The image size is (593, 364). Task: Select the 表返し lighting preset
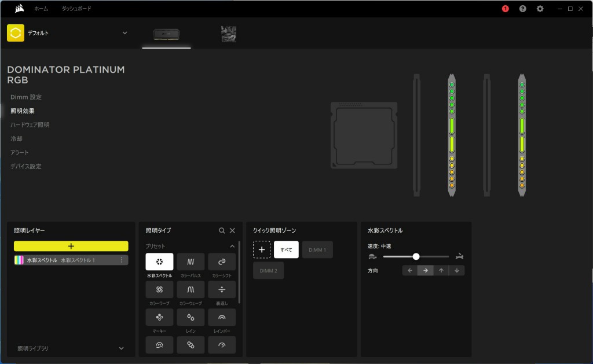click(222, 289)
